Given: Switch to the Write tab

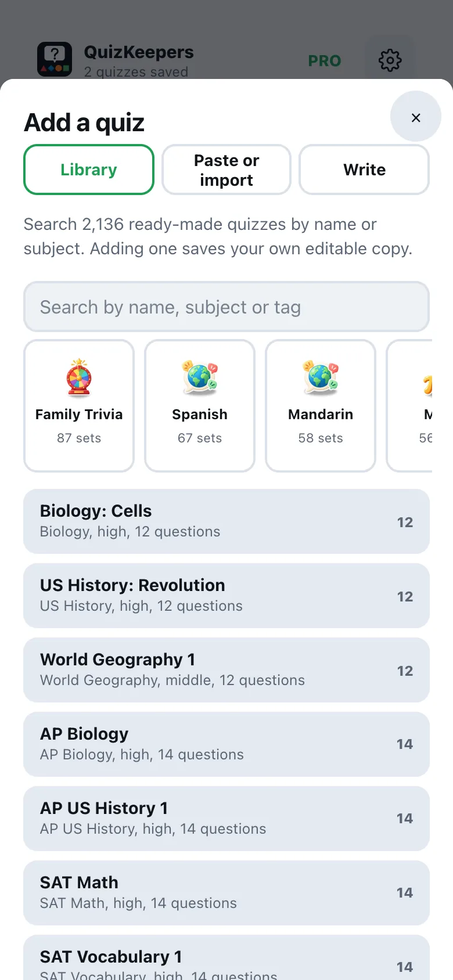Looking at the screenshot, I should [x=364, y=170].
